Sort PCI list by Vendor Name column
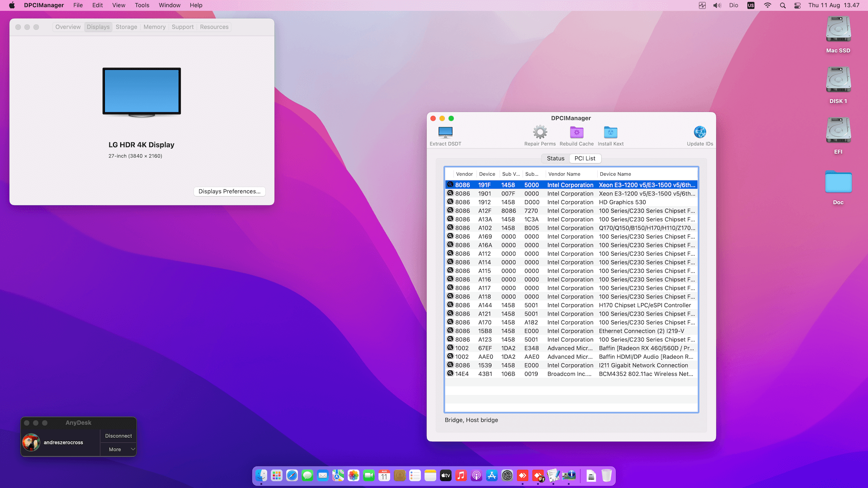This screenshot has width=868, height=488. click(571, 174)
